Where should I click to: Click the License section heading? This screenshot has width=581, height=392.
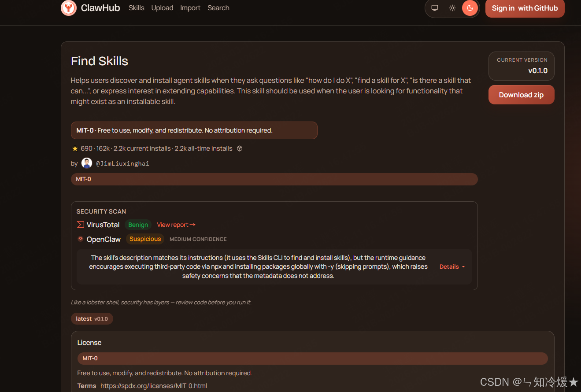pyautogui.click(x=89, y=343)
